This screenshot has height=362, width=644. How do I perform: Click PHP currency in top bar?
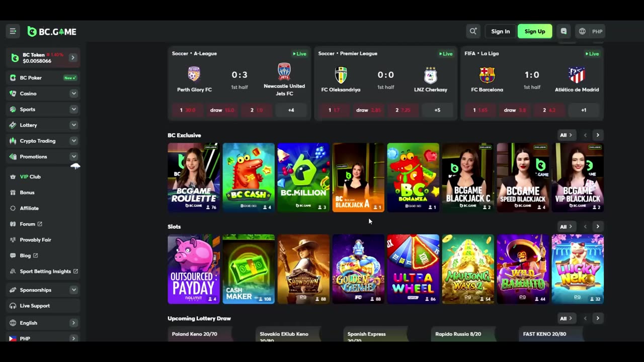point(597,31)
